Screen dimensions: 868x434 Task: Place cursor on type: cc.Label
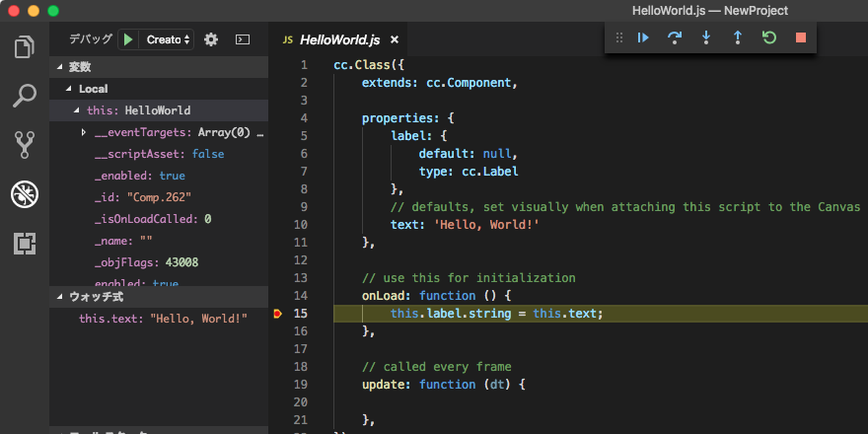click(x=469, y=172)
